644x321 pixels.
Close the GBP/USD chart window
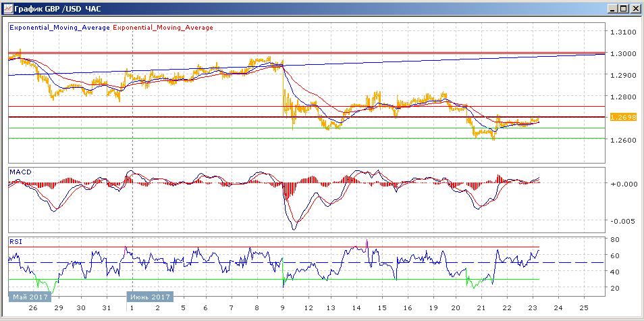pos(635,8)
